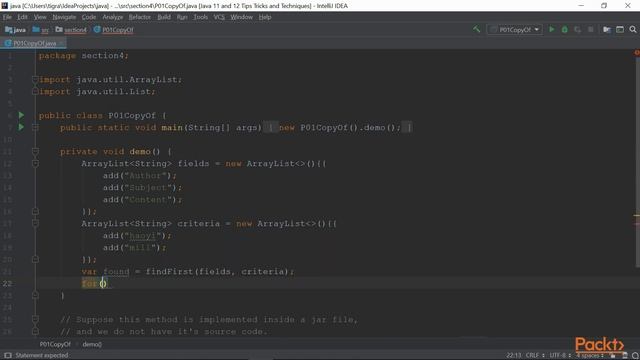
Task: Open the Build menu
Action: tap(164, 17)
